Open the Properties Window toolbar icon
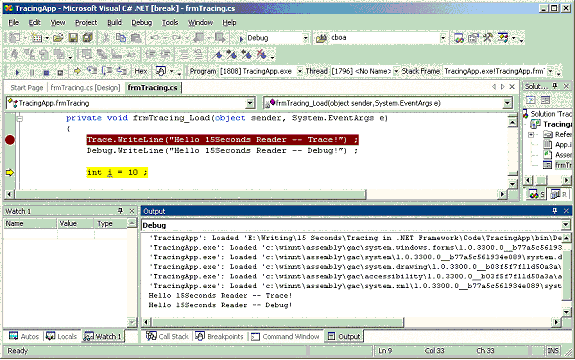The image size is (575, 360). 473,38
